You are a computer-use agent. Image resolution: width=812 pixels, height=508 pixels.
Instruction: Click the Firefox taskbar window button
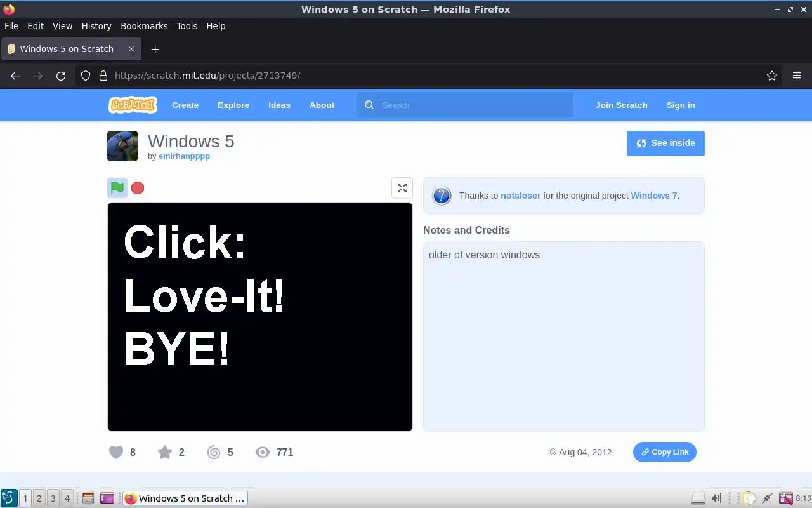click(185, 498)
